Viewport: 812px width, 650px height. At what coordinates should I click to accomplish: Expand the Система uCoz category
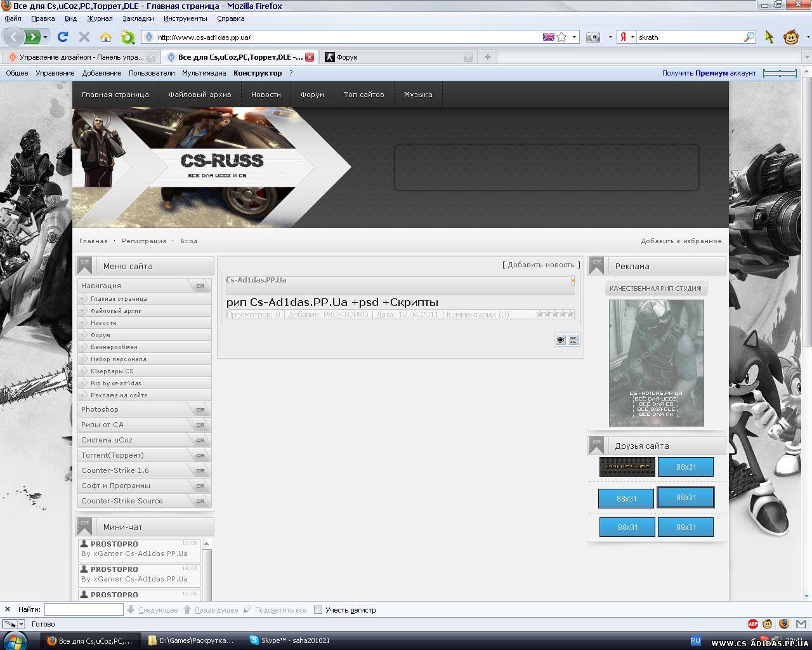click(145, 440)
